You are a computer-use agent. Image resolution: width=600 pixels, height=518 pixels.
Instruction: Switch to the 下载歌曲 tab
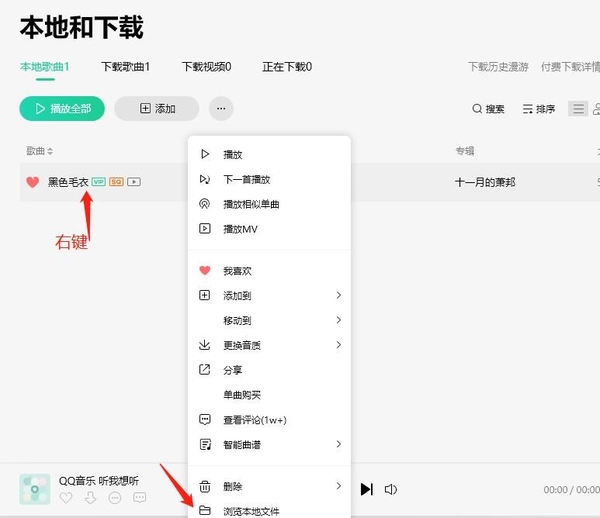[125, 67]
